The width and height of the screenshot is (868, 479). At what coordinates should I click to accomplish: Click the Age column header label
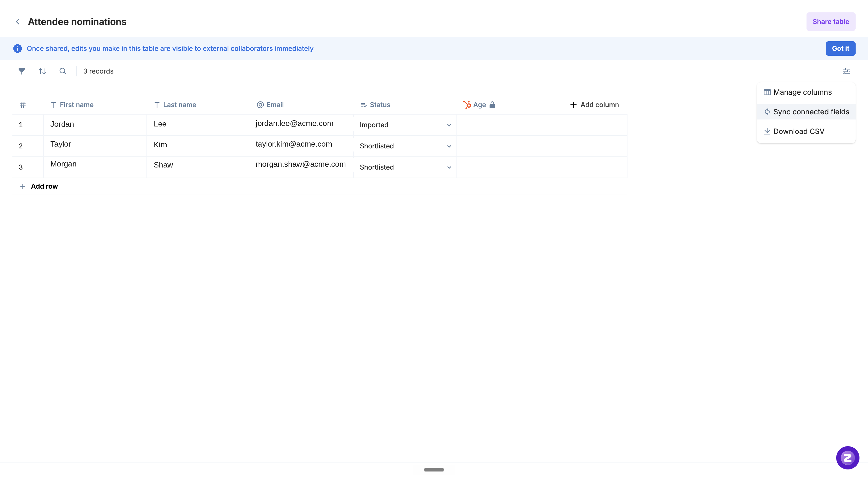pos(479,105)
